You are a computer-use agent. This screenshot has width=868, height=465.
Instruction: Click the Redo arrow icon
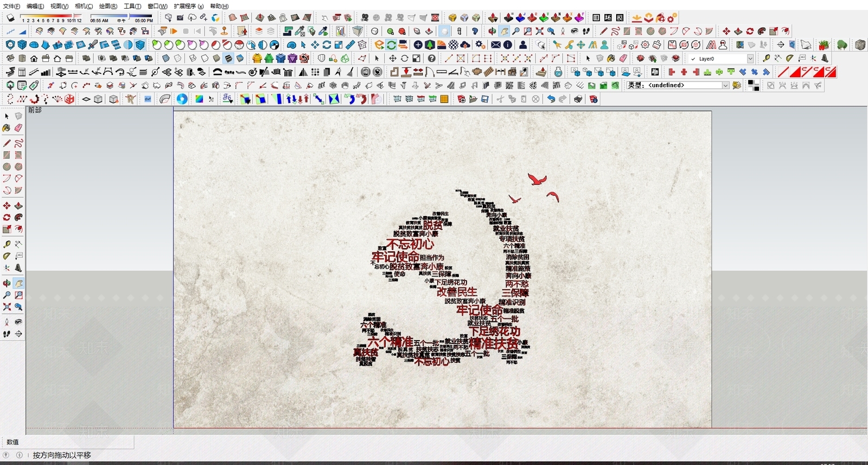click(563, 99)
